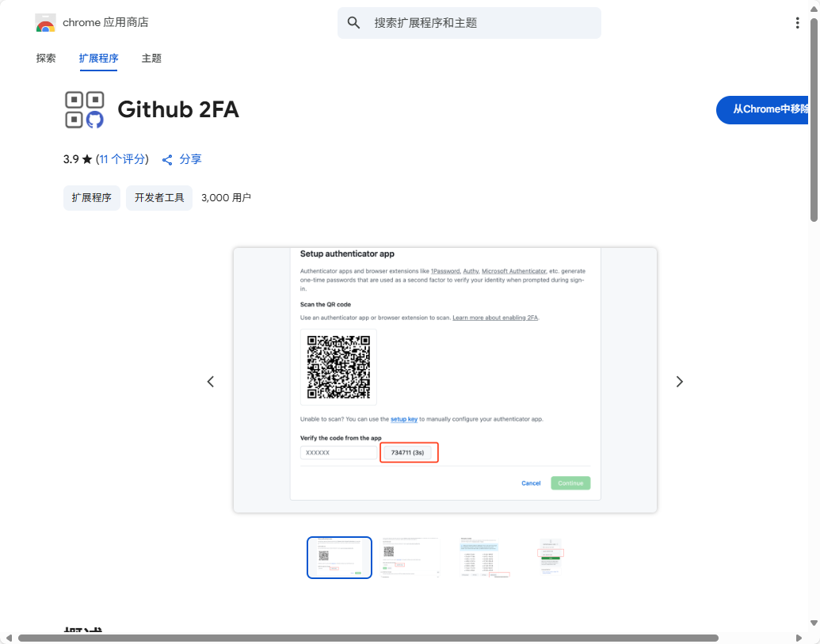The image size is (820, 644).
Task: Click the search magnifier icon
Action: pyautogui.click(x=353, y=23)
